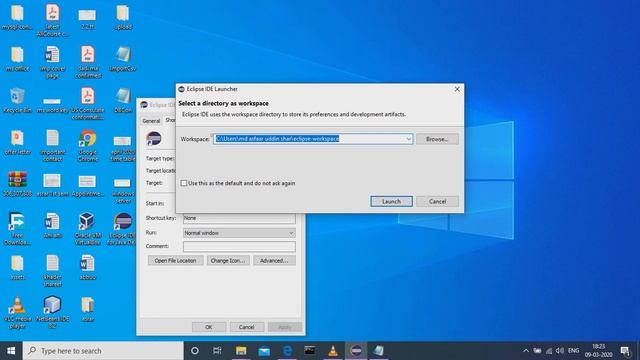Viewport: 640px width, 360px height.
Task: Open Task View on the taskbar
Action: click(x=217, y=351)
